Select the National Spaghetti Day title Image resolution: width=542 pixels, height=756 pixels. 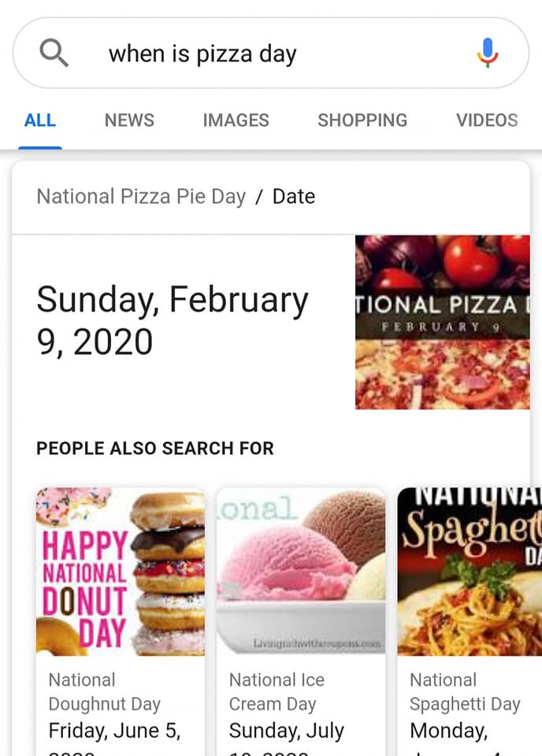(x=465, y=691)
